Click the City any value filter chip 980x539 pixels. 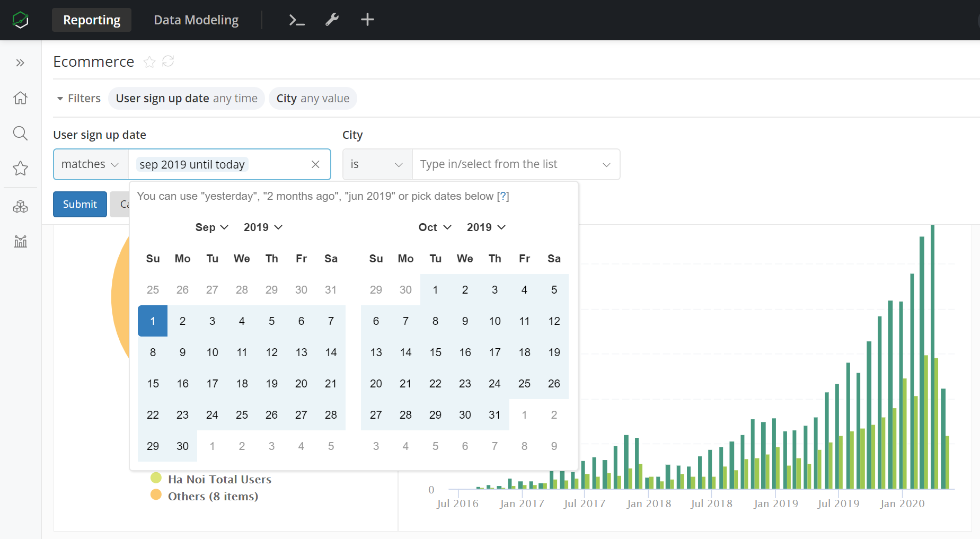313,99
